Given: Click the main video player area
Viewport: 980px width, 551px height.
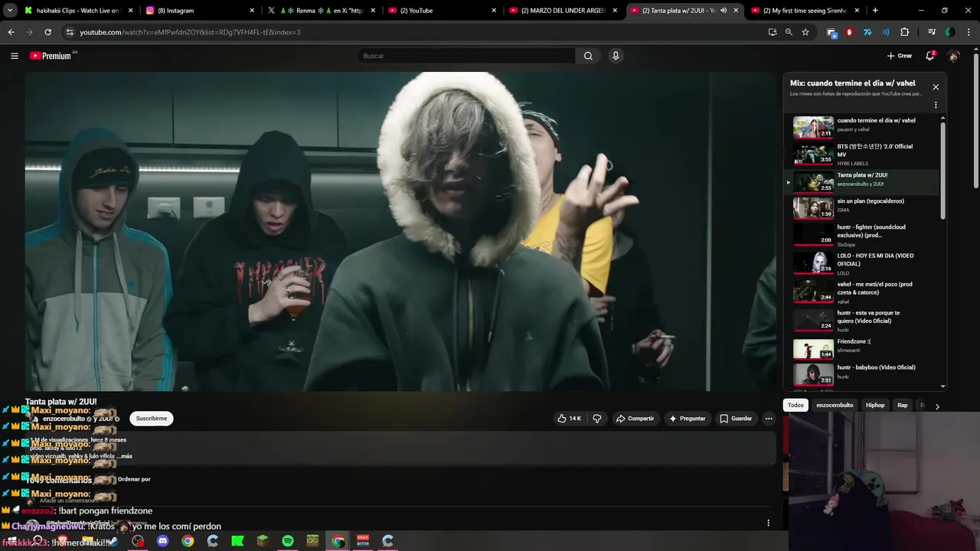Looking at the screenshot, I should pos(400,231).
